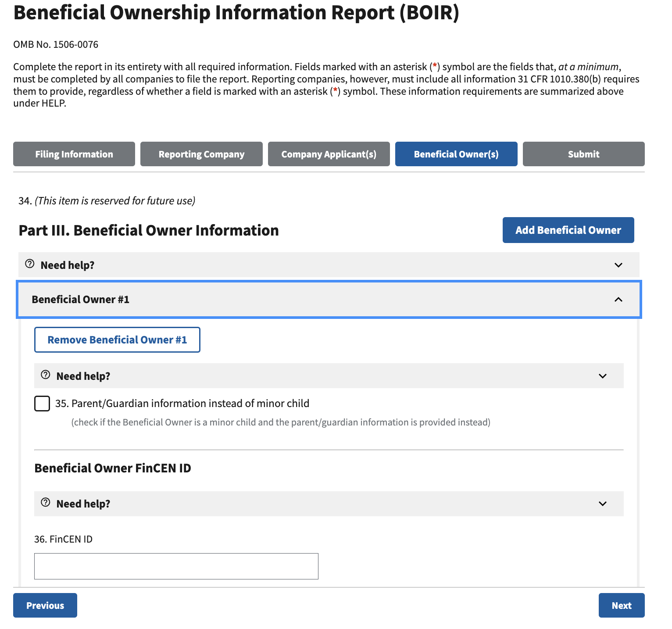The height and width of the screenshot is (629, 672).
Task: Click the Add Beneficial Owner button
Action: 568,230
